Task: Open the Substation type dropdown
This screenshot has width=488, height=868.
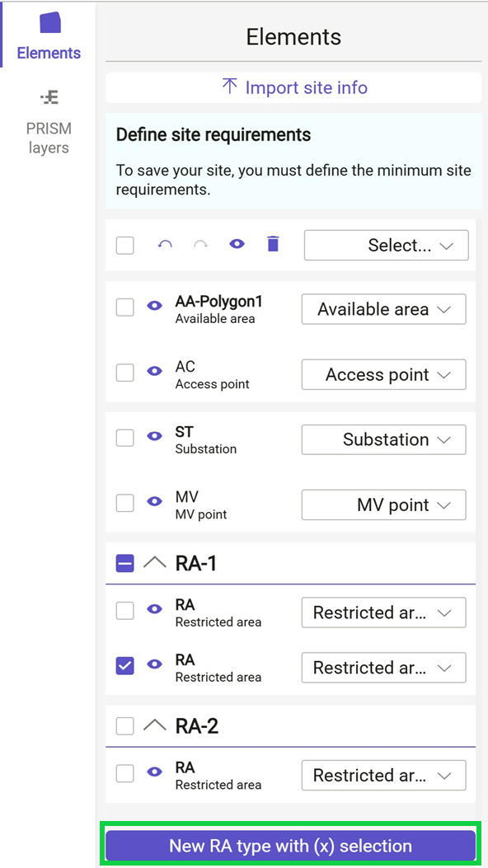Action: [383, 439]
